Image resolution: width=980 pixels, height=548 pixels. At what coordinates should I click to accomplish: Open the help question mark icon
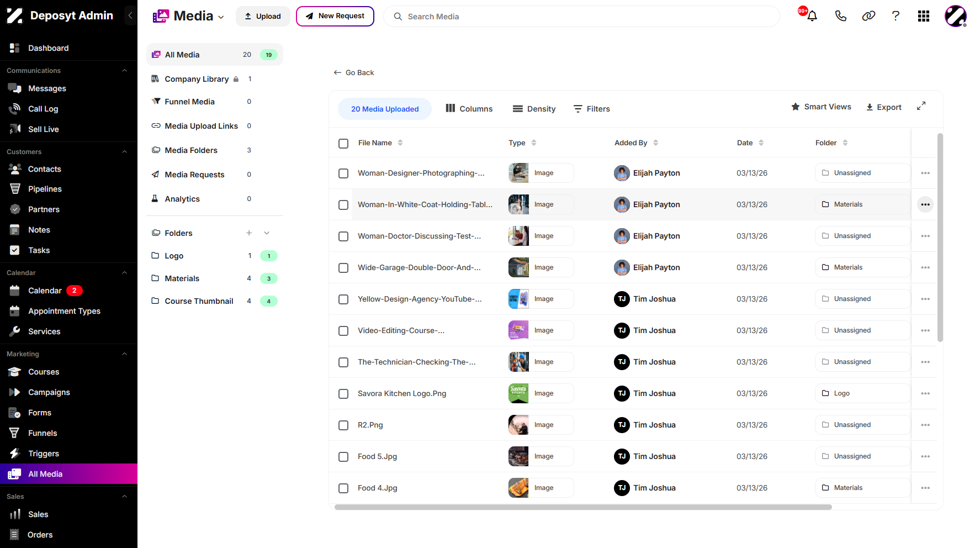click(x=896, y=16)
